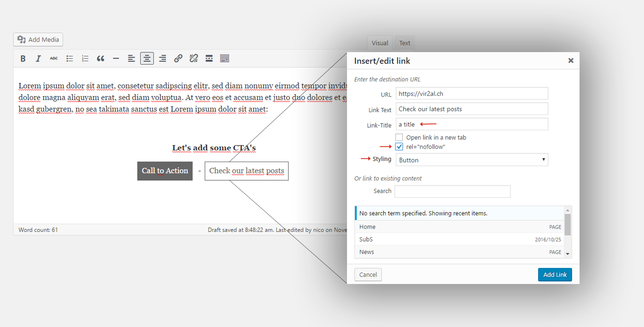Viewport: 644px width, 327px height.
Task: Open the Styling dropdown
Action: (x=472, y=160)
